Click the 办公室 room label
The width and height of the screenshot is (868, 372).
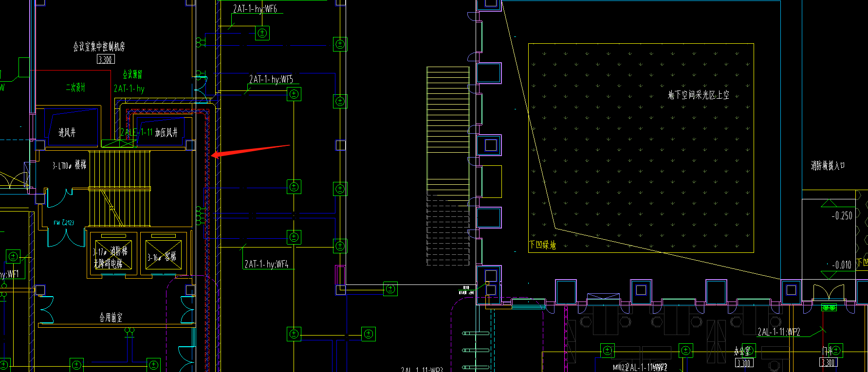point(742,351)
